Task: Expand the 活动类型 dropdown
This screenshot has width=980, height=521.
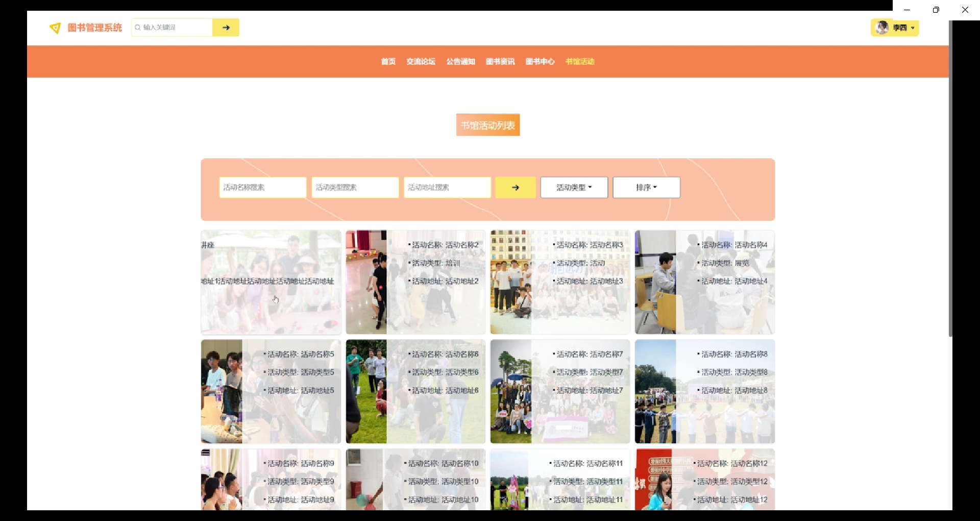Action: (x=574, y=187)
